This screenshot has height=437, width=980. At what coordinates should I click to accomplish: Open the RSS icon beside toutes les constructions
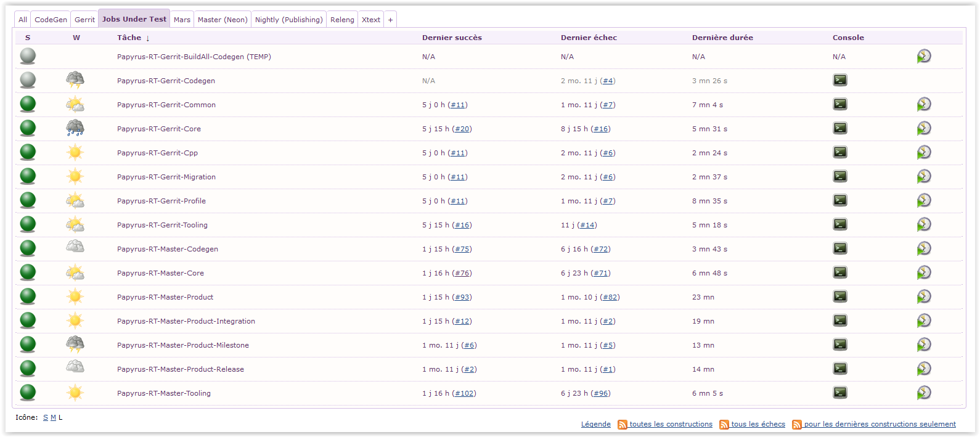point(623,425)
